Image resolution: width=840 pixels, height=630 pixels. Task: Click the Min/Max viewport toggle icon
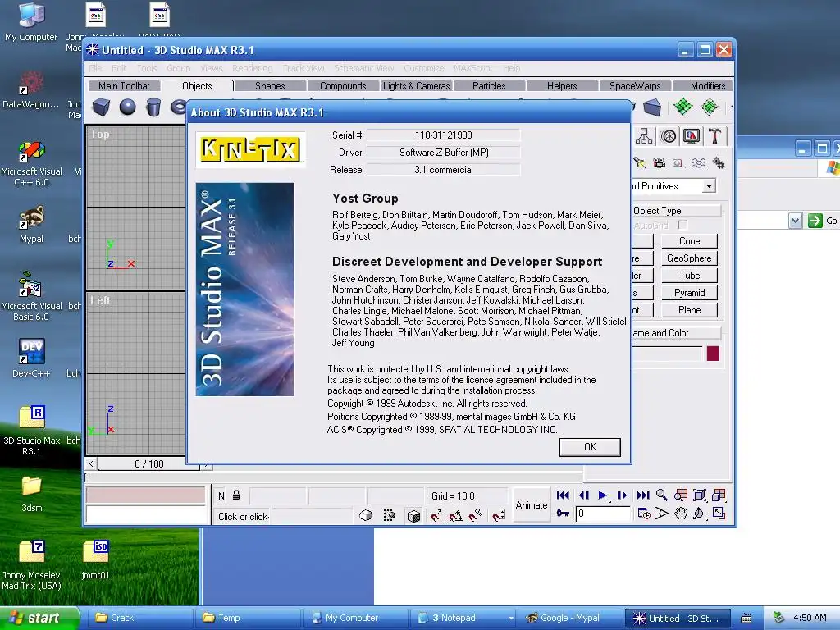click(719, 514)
